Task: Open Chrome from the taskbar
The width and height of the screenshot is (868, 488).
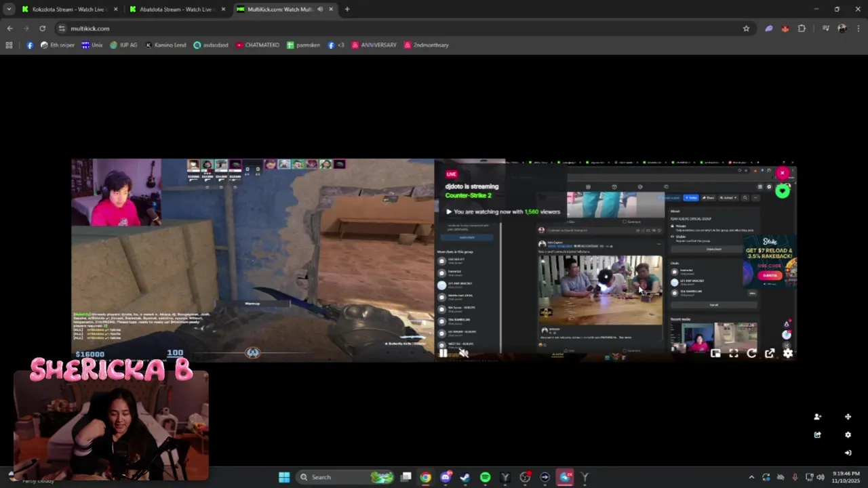Action: pyautogui.click(x=425, y=477)
